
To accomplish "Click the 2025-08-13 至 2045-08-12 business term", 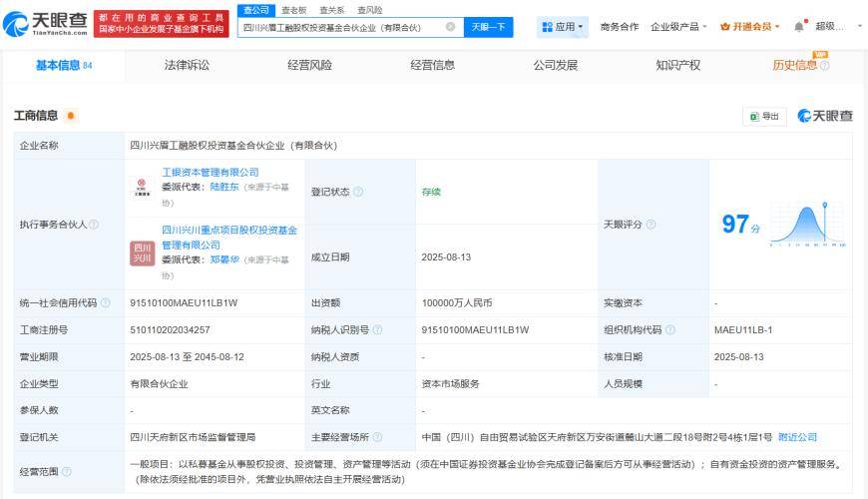I will [x=188, y=356].
